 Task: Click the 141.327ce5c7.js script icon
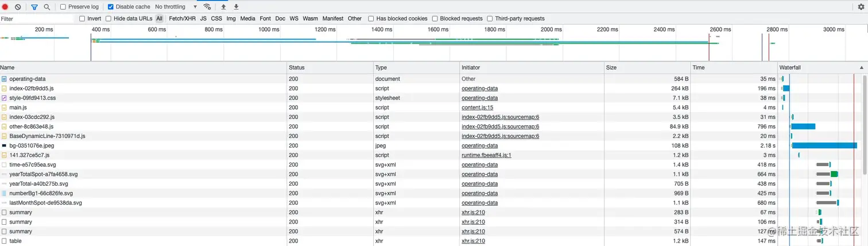coord(4,155)
